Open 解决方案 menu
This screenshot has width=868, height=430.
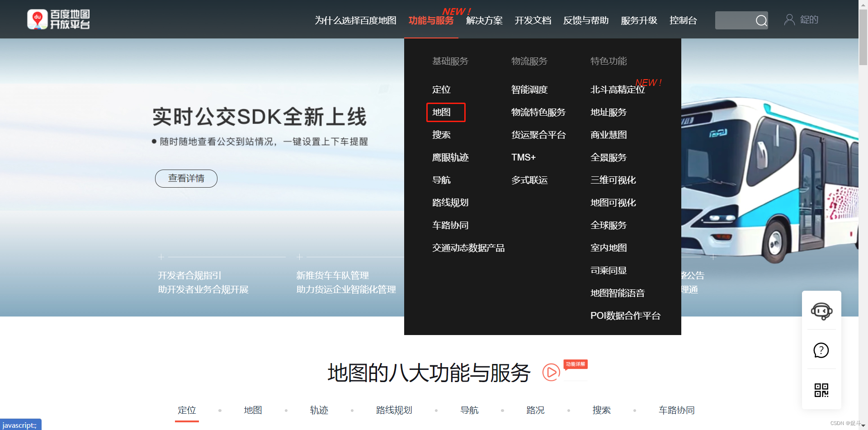click(484, 20)
